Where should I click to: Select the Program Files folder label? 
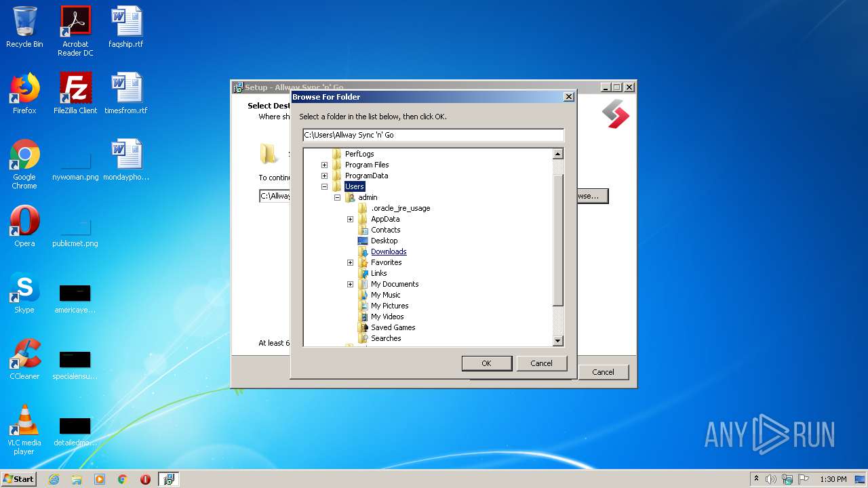click(x=367, y=165)
